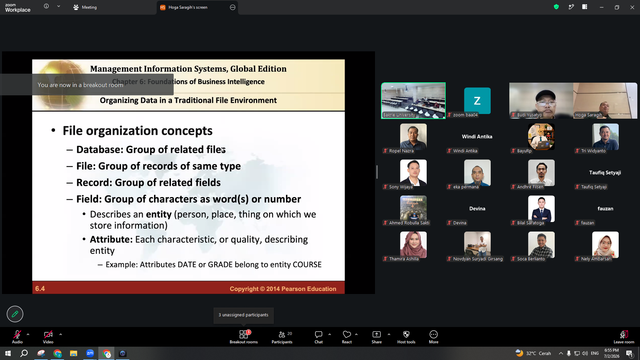
Task: Click 'Database: Group of related files' line
Action: click(151, 149)
